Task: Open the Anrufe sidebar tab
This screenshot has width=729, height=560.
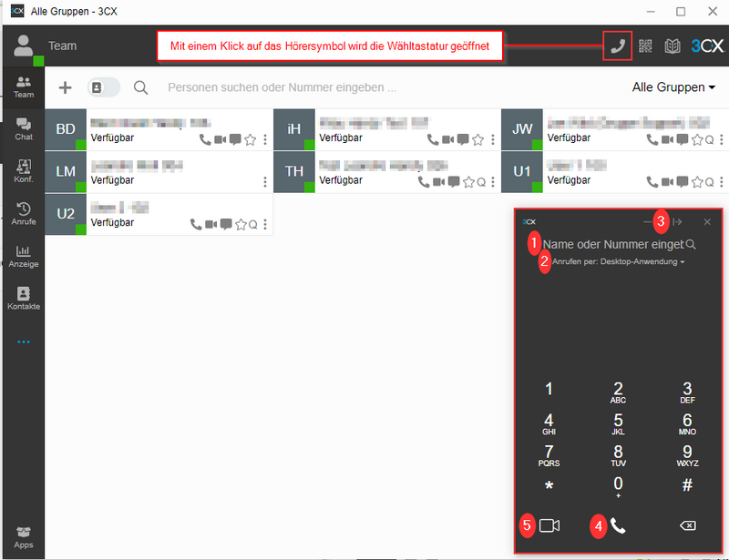Action: 24,214
